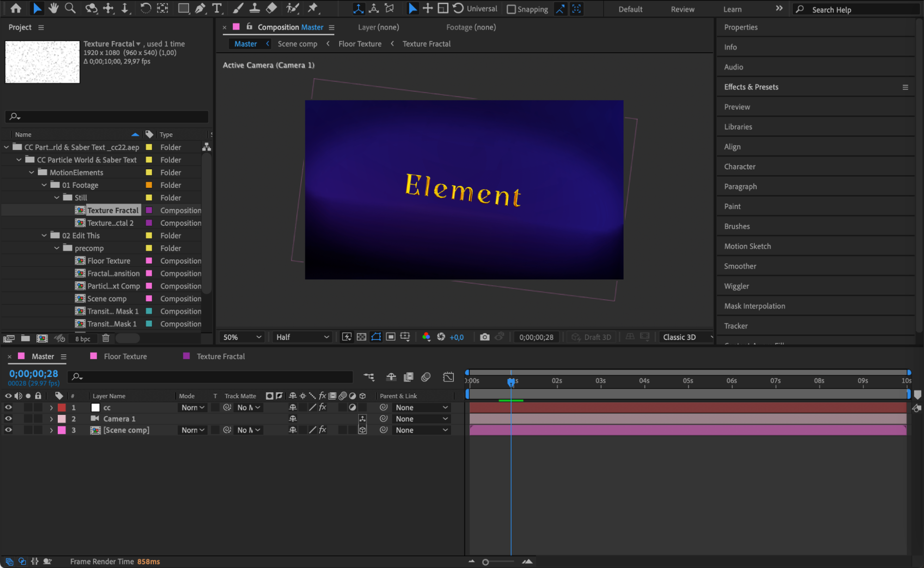
Task: Toggle transparency grid in viewer
Action: 361,337
